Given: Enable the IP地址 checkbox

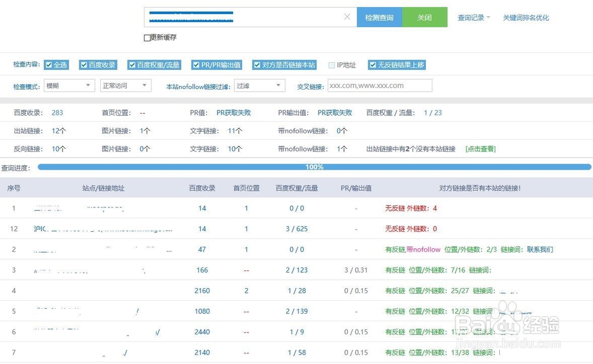Looking at the screenshot, I should pos(331,65).
